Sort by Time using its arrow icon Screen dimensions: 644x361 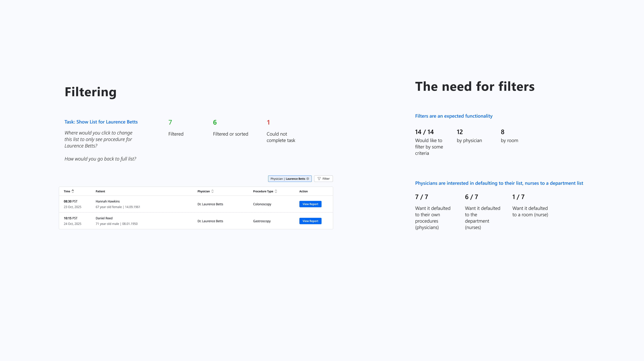pyautogui.click(x=73, y=191)
